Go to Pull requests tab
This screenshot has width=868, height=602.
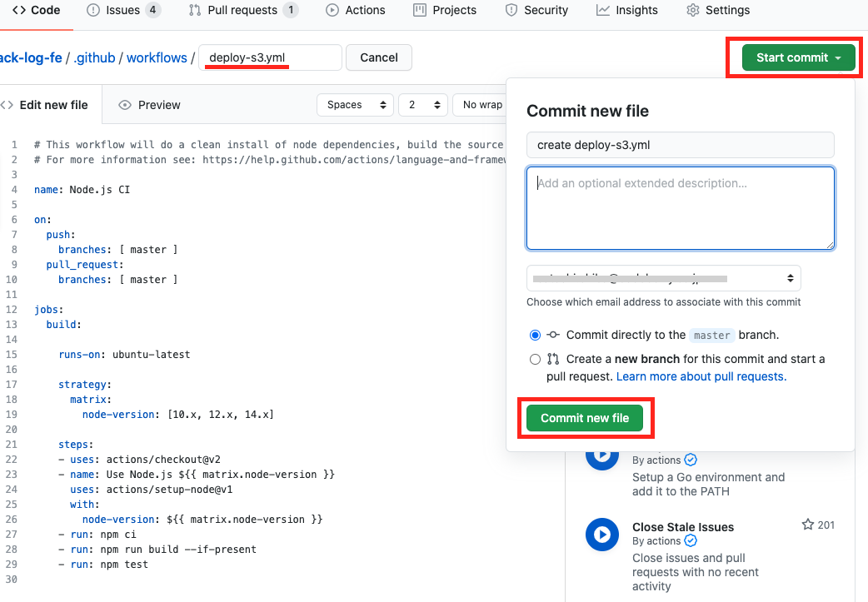[242, 10]
